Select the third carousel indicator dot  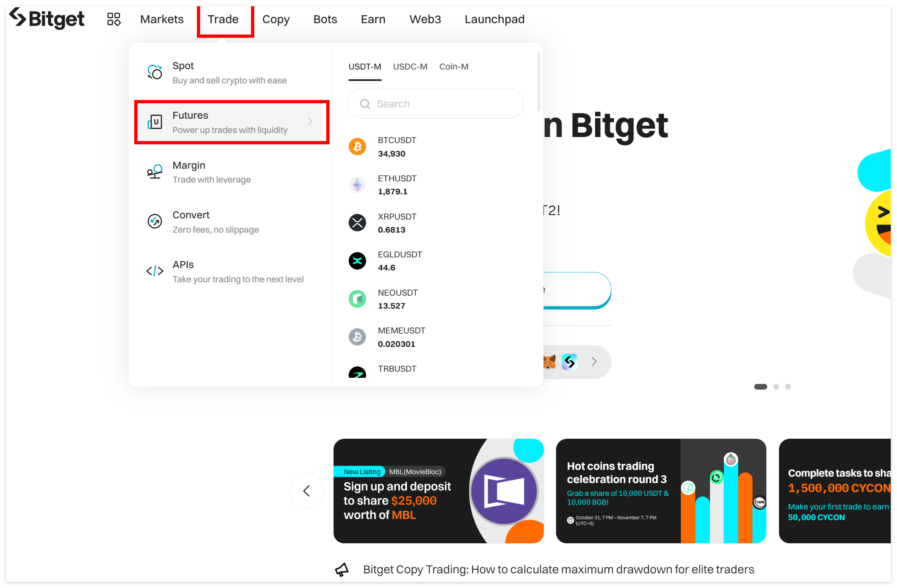point(788,387)
